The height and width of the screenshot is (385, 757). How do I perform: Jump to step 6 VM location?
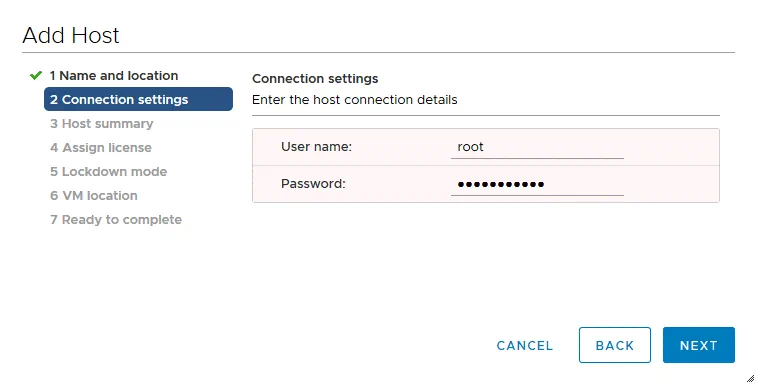tap(94, 196)
